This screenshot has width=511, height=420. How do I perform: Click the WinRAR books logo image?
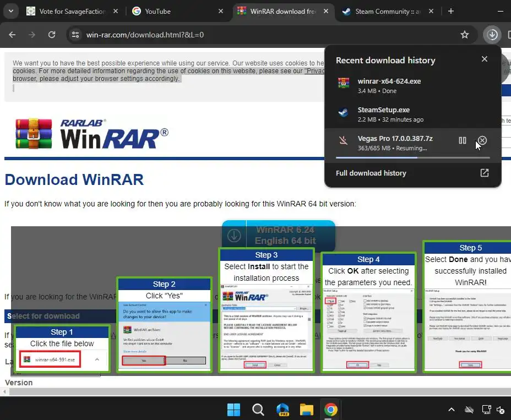pos(34,134)
